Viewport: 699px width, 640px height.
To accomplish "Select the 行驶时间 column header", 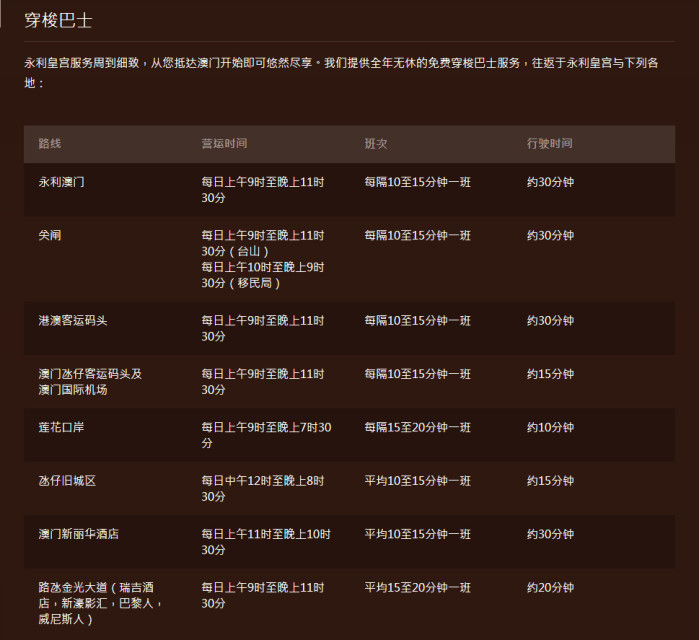I will [x=550, y=144].
